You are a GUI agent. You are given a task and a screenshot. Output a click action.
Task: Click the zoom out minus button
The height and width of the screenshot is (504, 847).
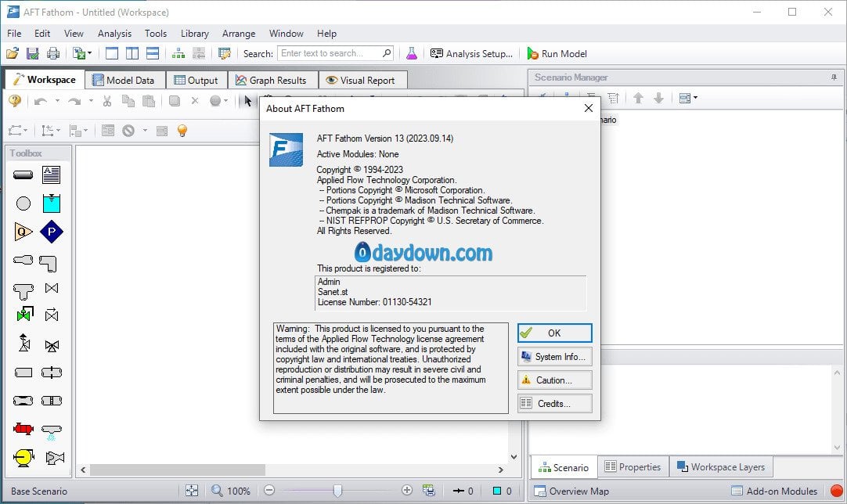269,491
